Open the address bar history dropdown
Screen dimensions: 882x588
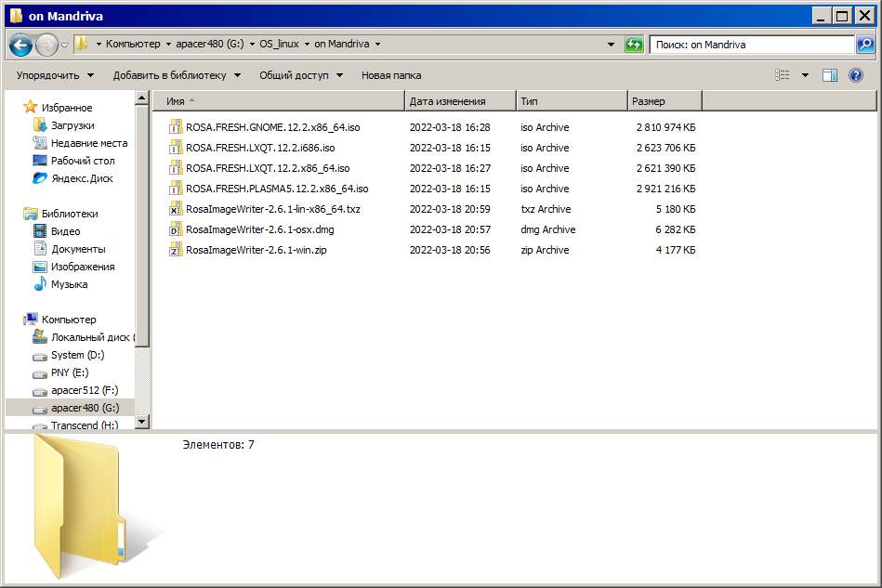tap(611, 44)
